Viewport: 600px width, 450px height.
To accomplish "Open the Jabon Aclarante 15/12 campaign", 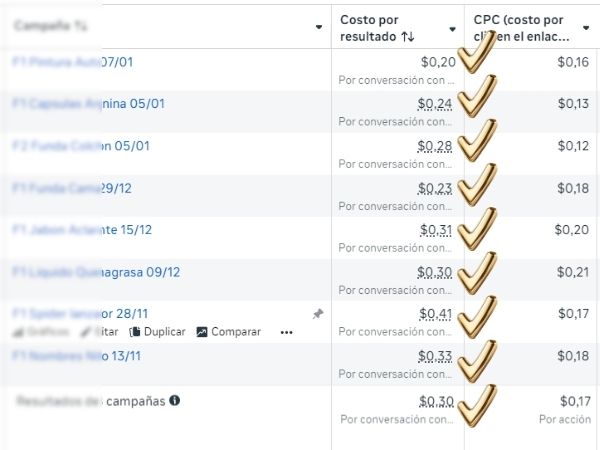I will pyautogui.click(x=82, y=230).
